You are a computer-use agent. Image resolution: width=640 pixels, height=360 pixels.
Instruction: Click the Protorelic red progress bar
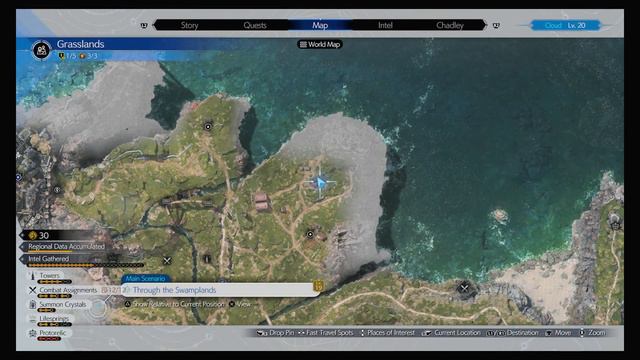point(49,339)
